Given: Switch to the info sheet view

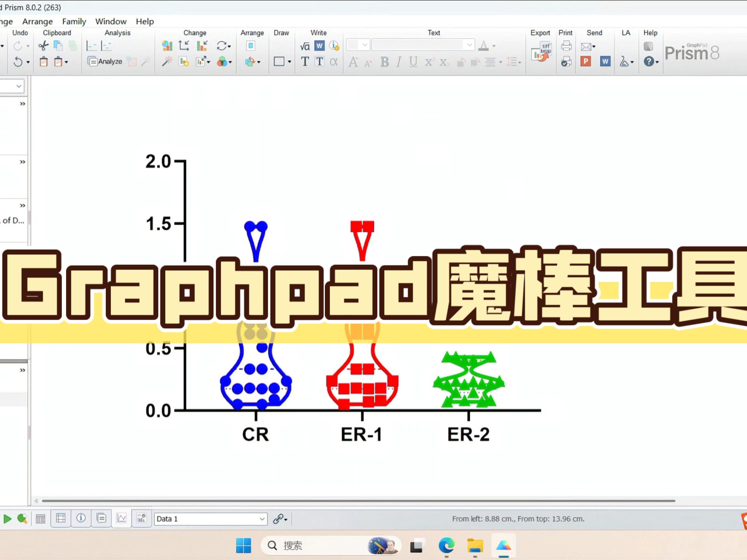Looking at the screenshot, I should [81, 518].
